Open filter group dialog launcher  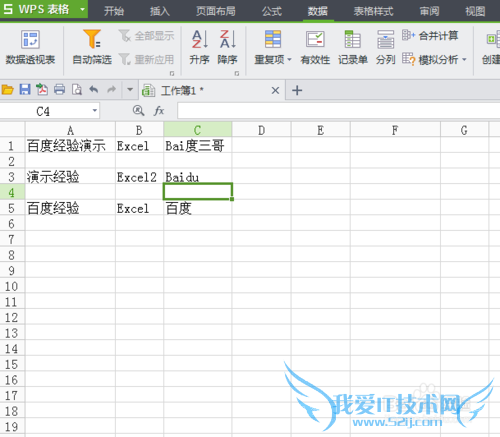tap(172, 73)
